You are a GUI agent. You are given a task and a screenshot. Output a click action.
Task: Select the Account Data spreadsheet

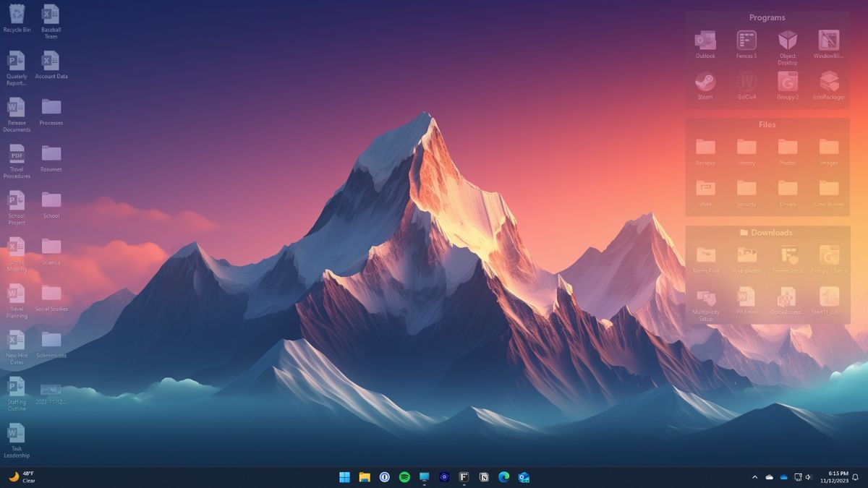(x=51, y=65)
